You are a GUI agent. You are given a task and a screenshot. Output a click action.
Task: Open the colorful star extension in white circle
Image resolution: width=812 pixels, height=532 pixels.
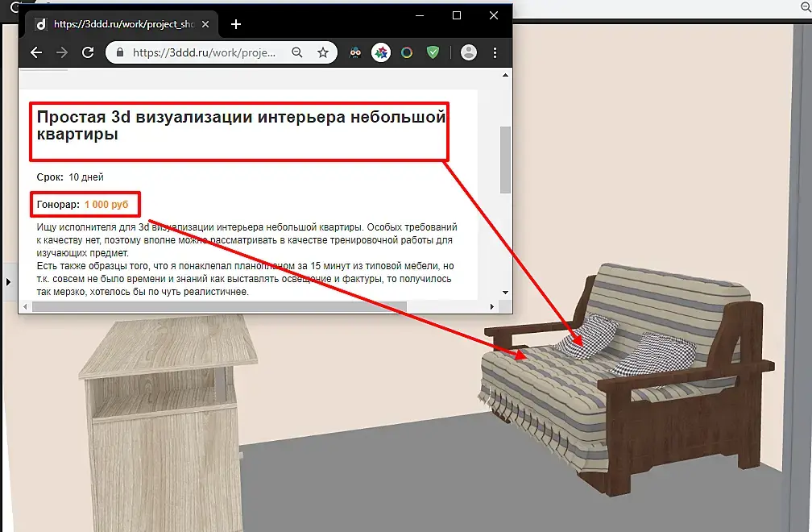[x=381, y=52]
